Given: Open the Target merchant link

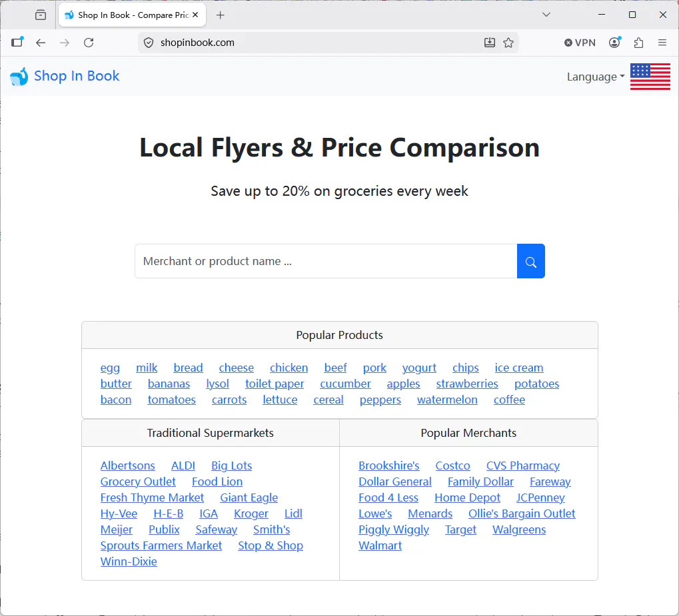Looking at the screenshot, I should 460,529.
